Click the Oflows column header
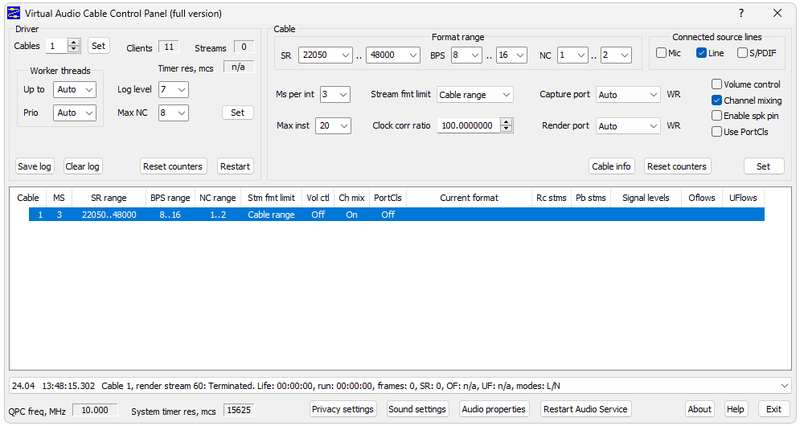Viewport: 800px width, 426px height. pyautogui.click(x=702, y=198)
